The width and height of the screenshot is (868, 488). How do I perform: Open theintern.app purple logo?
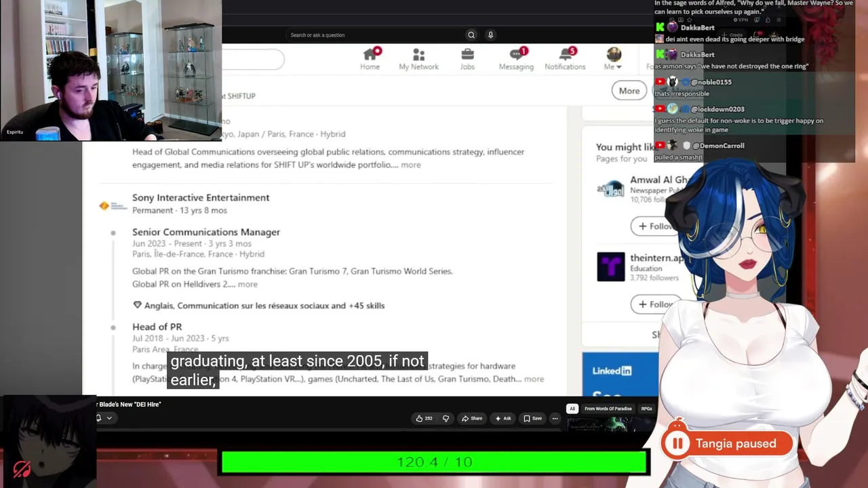pyautogui.click(x=610, y=267)
